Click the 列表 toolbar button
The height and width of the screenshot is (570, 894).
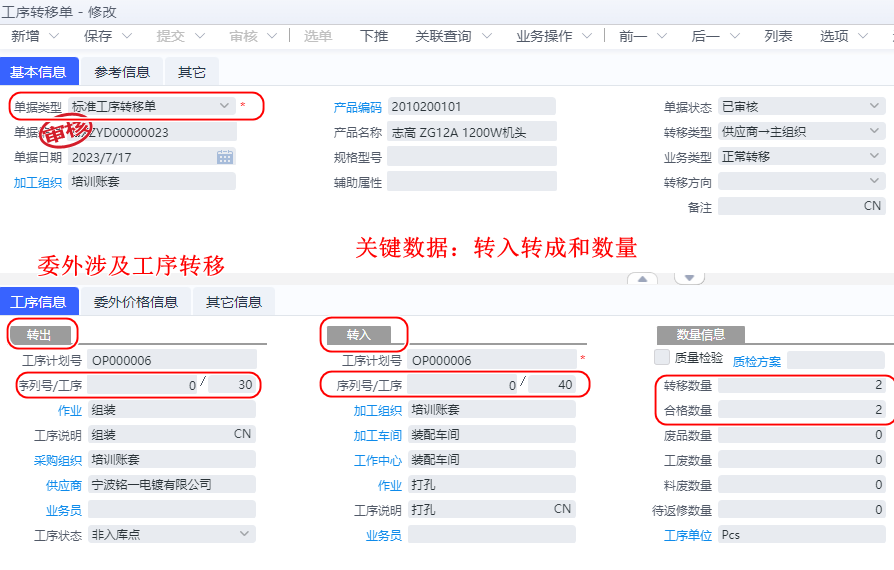pos(779,36)
